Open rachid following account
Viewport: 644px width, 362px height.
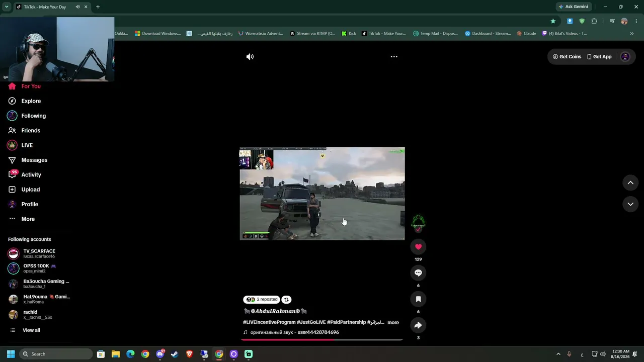click(x=30, y=314)
